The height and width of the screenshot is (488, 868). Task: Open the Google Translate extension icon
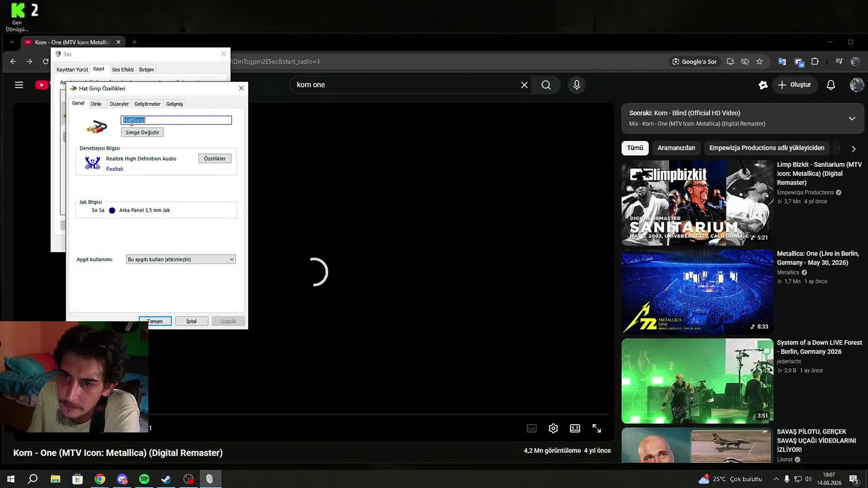coord(782,61)
